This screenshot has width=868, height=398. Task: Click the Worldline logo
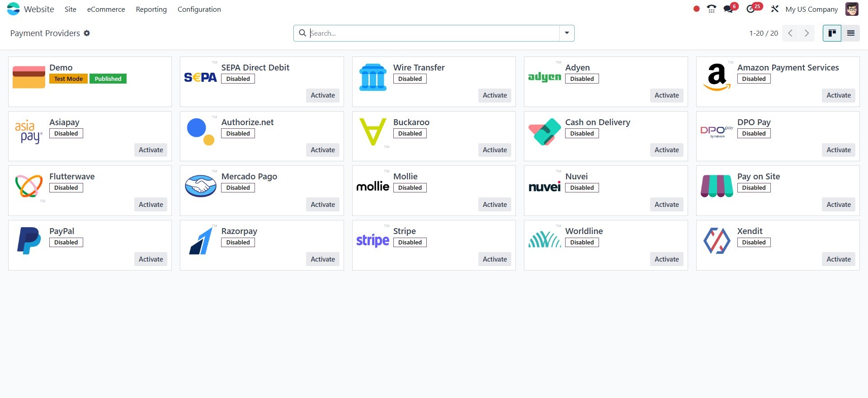click(x=545, y=240)
